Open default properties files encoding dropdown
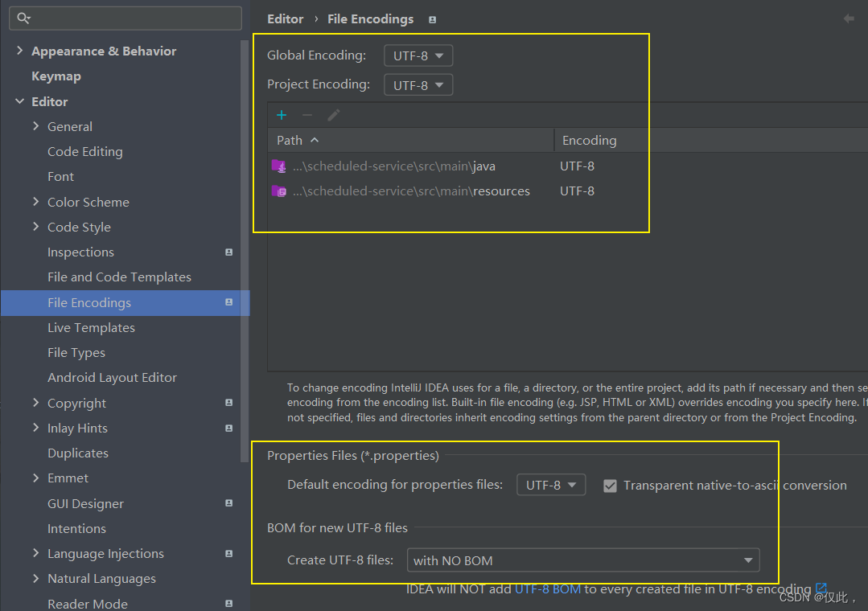This screenshot has height=611, width=868. 551,485
